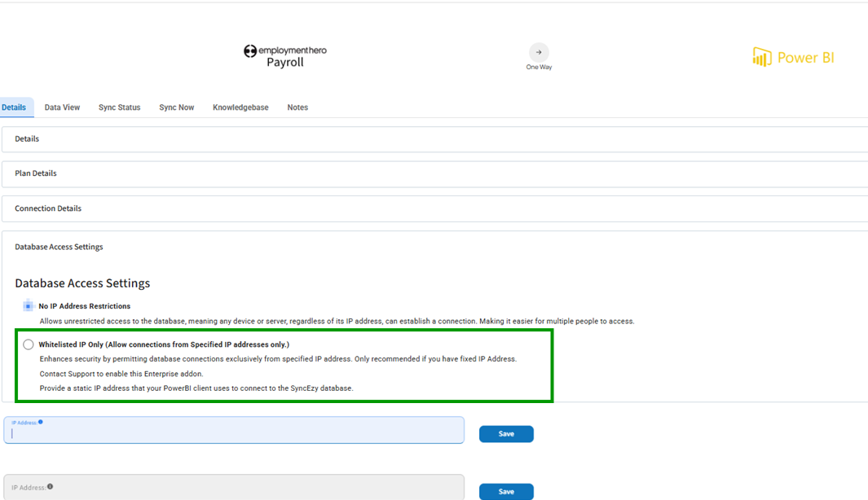
Task: Save the first IP Address entry
Action: click(x=506, y=434)
